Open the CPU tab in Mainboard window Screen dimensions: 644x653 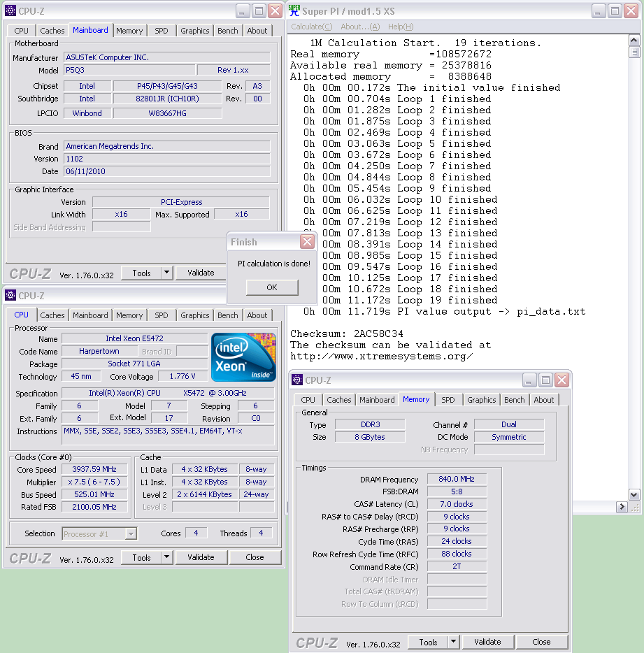coord(21,30)
